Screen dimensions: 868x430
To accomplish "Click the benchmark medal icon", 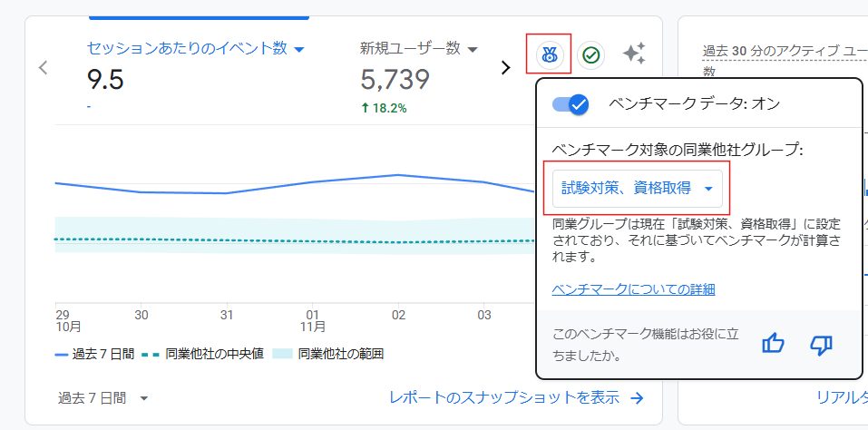I will coord(549,54).
